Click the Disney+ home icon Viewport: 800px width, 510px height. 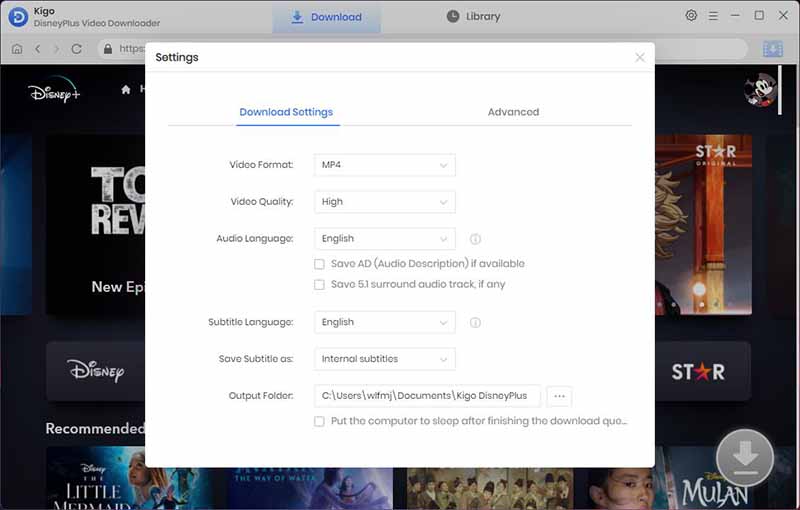126,90
